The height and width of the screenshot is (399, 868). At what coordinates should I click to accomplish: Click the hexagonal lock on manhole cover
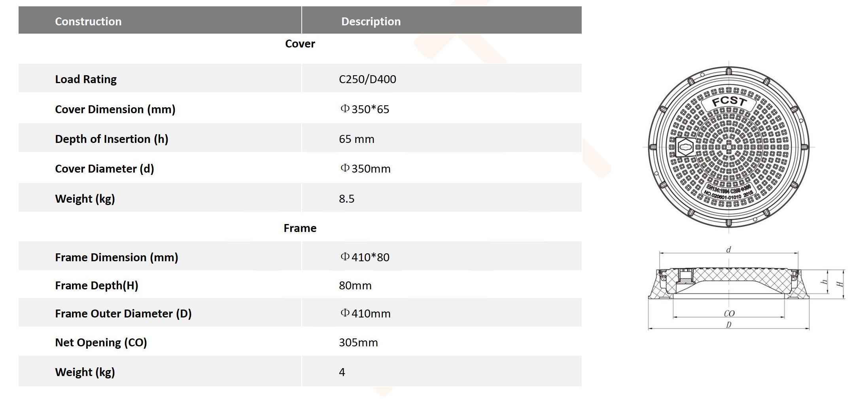tap(683, 147)
